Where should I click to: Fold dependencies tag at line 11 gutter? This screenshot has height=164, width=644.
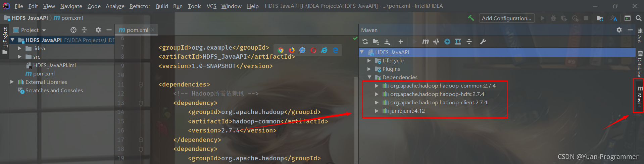[141, 85]
